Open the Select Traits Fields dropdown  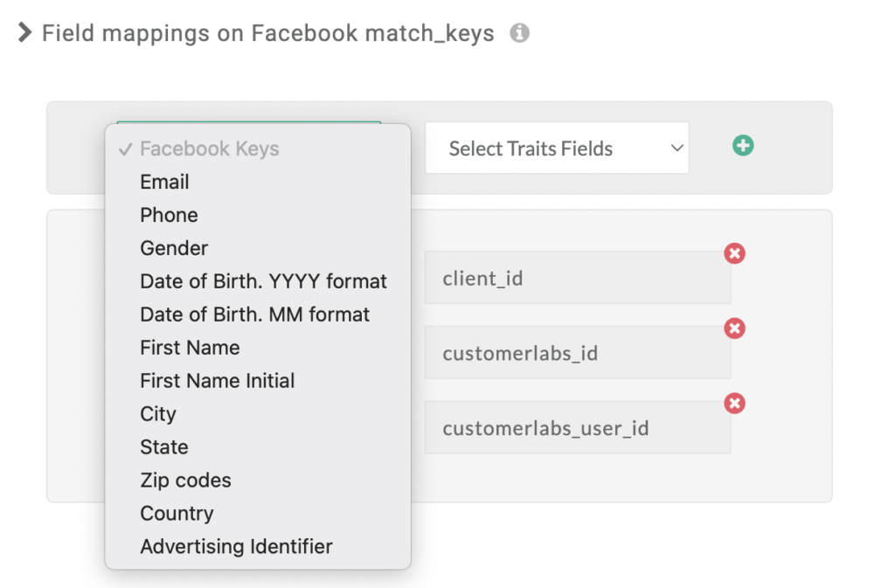point(557,149)
